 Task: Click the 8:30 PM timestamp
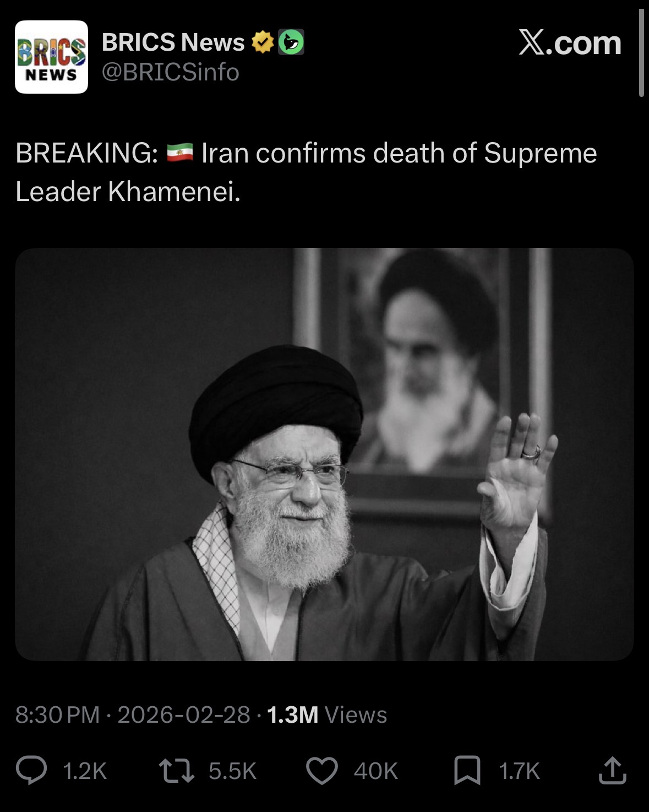[x=57, y=714]
